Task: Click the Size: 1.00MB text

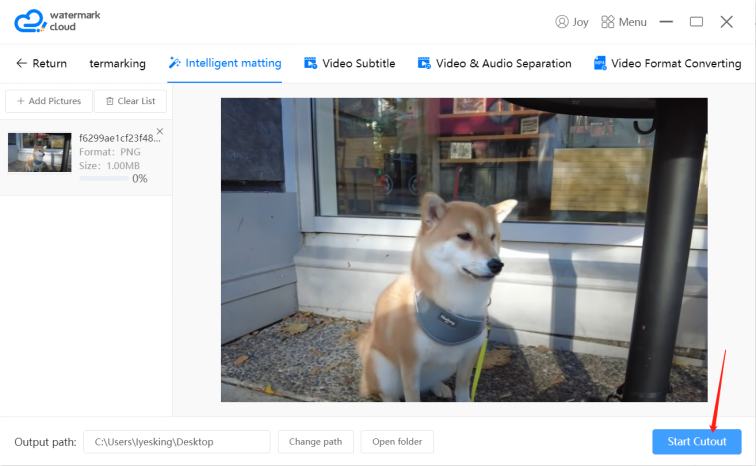Action: [109, 166]
